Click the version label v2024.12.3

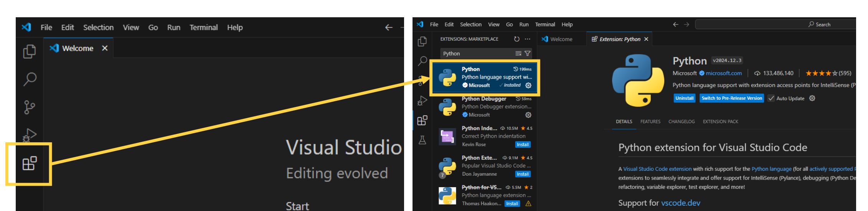pyautogui.click(x=727, y=61)
